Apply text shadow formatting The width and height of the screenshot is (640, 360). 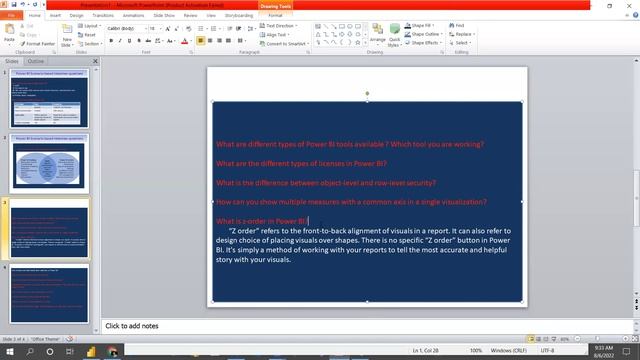(x=139, y=41)
